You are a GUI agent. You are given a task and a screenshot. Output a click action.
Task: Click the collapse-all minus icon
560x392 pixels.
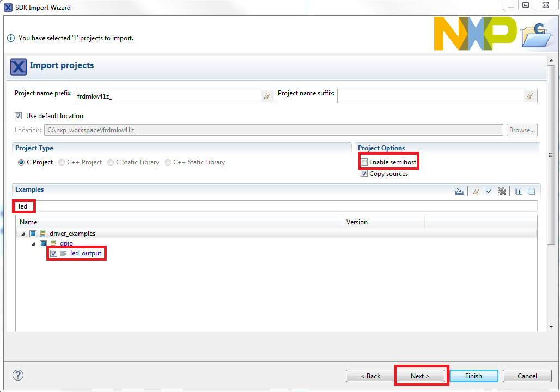click(x=532, y=191)
